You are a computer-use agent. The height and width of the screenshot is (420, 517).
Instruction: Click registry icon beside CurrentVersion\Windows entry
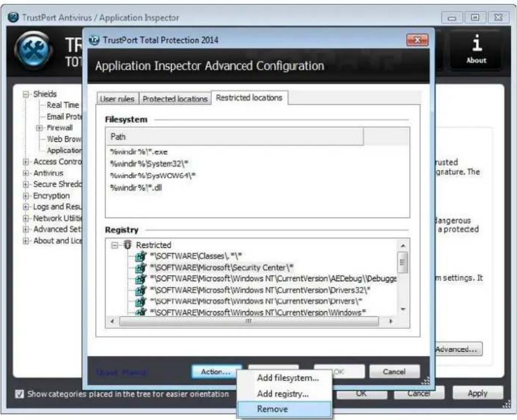(141, 312)
